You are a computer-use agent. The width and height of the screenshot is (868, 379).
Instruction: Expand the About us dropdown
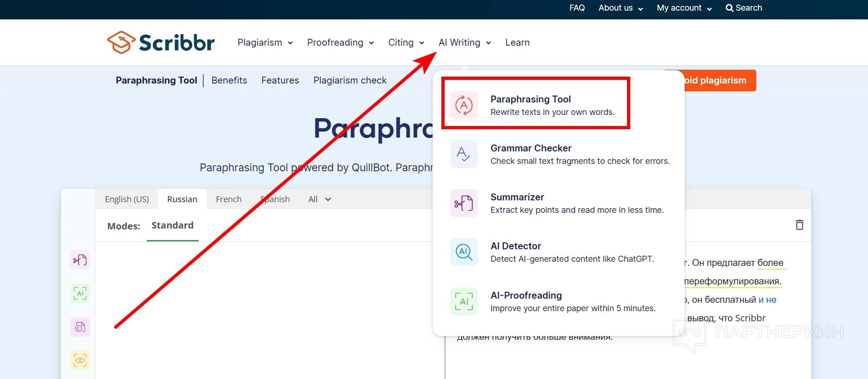[621, 8]
